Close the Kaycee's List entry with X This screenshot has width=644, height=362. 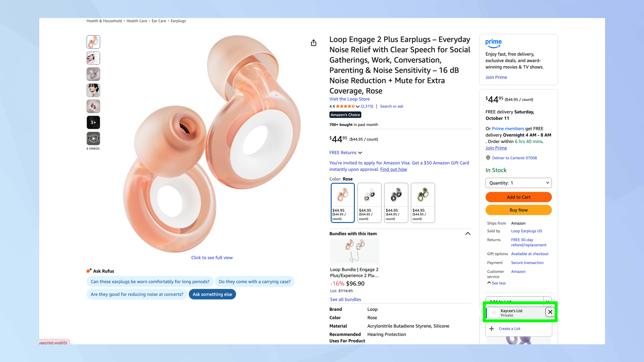(550, 312)
